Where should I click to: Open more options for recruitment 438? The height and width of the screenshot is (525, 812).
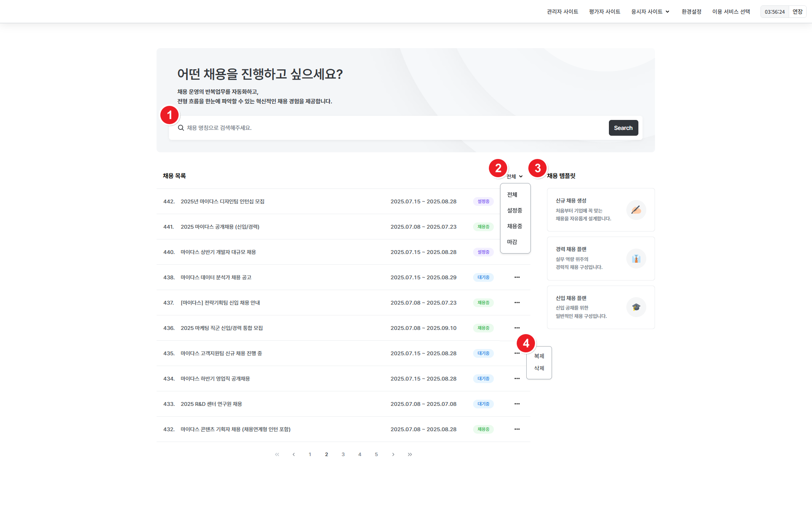[517, 277]
